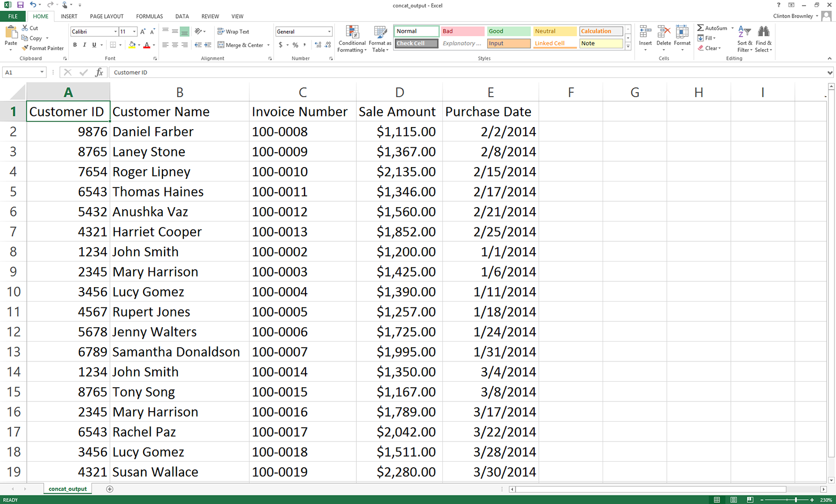Open the Name Box dropdown arrow
836x504 pixels.
click(x=42, y=72)
